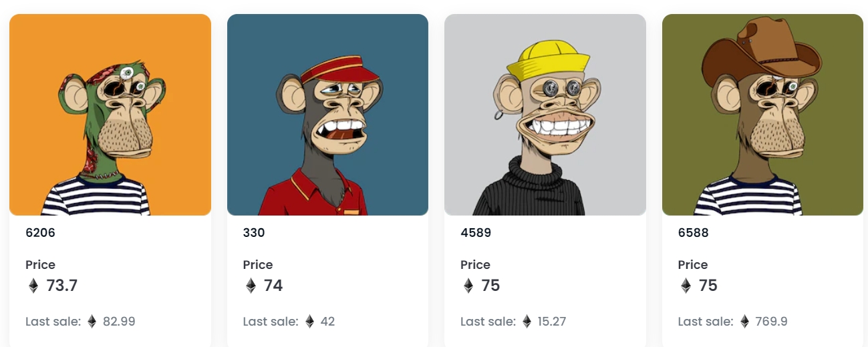Viewport: 868px width, 347px height.
Task: Open the listing titled 6206
Action: tap(40, 233)
